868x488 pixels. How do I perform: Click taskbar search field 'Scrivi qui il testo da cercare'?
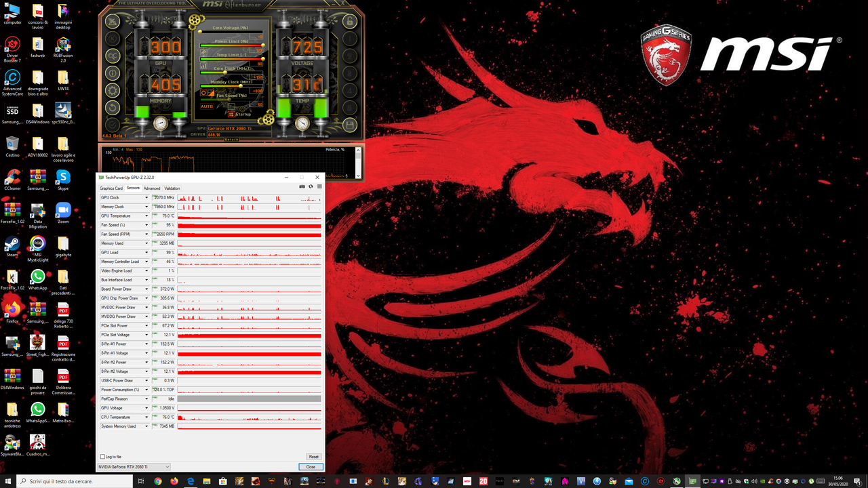click(x=75, y=481)
